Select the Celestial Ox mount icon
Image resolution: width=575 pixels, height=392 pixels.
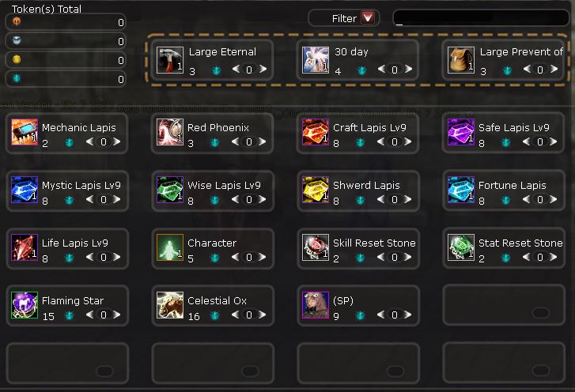170,305
